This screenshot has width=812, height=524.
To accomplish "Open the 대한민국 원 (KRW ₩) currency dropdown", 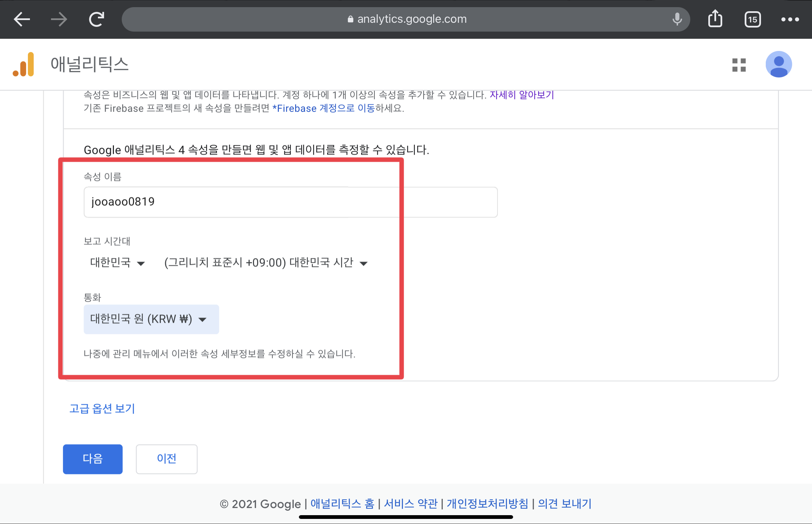I will pos(151,319).
